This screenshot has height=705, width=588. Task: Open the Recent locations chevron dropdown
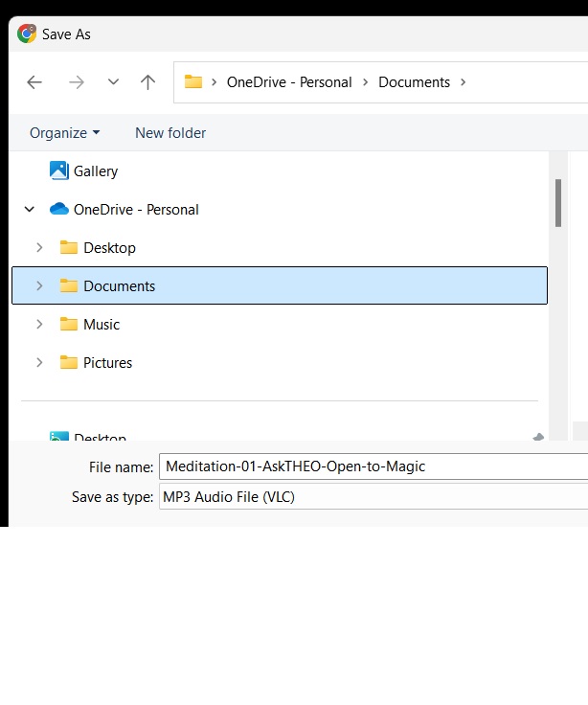(113, 82)
